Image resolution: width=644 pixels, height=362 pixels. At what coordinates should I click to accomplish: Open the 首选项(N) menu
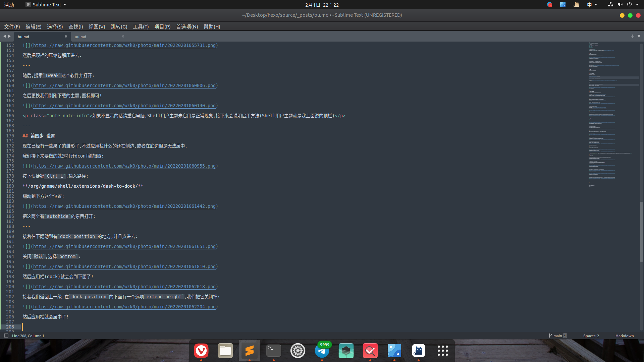187,27
